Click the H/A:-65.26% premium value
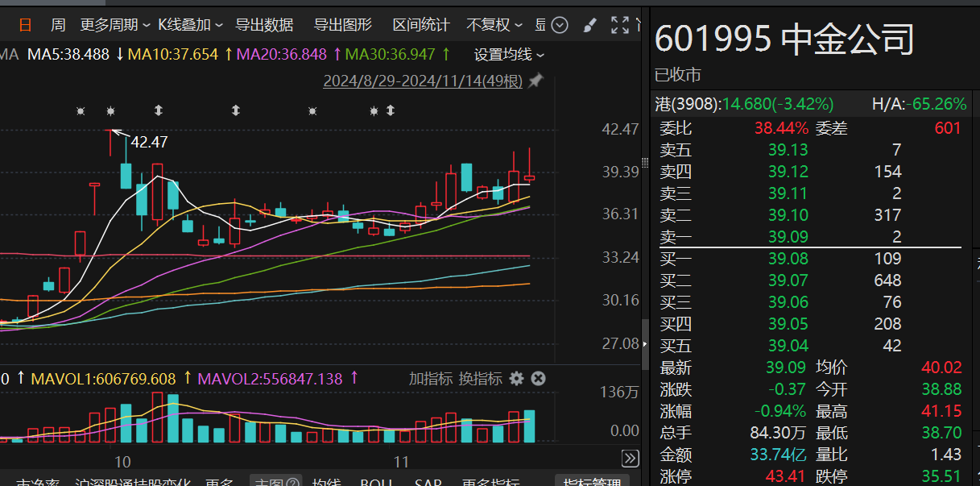 920,104
